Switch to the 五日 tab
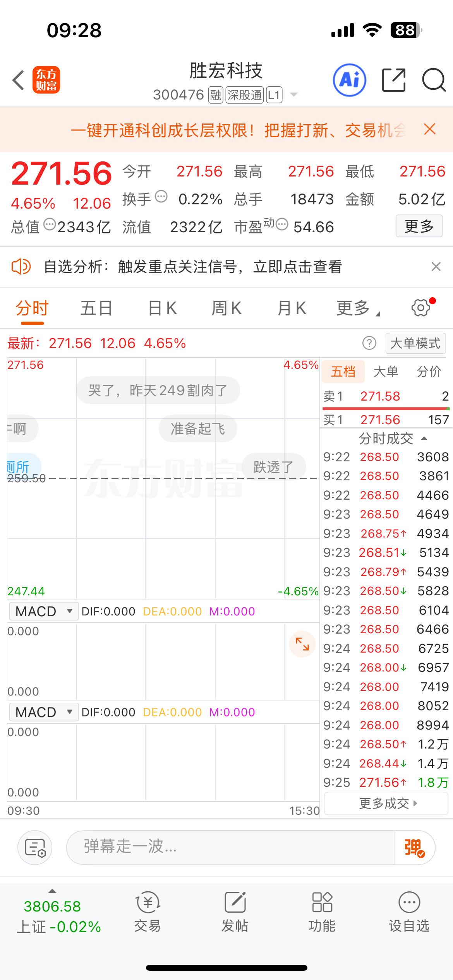The image size is (453, 980). pyautogui.click(x=96, y=308)
